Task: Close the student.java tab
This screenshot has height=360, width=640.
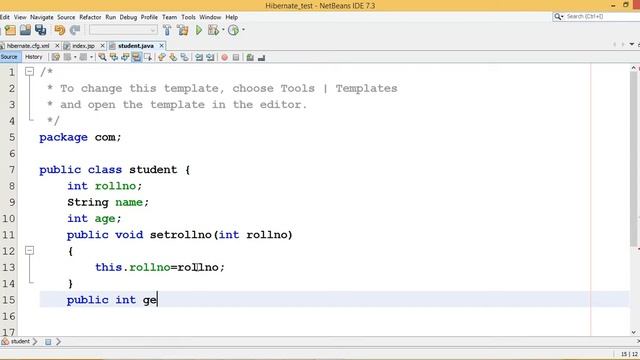Action: tap(162, 46)
